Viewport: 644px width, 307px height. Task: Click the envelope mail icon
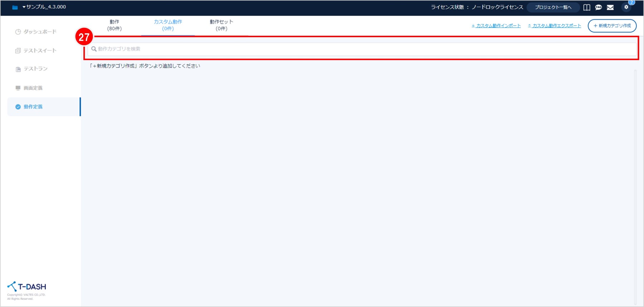[610, 8]
